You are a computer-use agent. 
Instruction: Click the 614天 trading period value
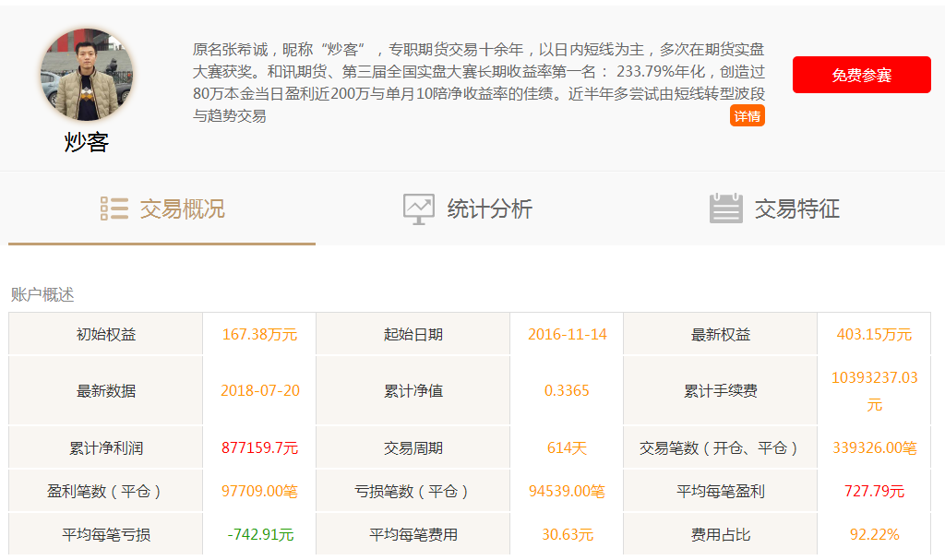click(567, 448)
